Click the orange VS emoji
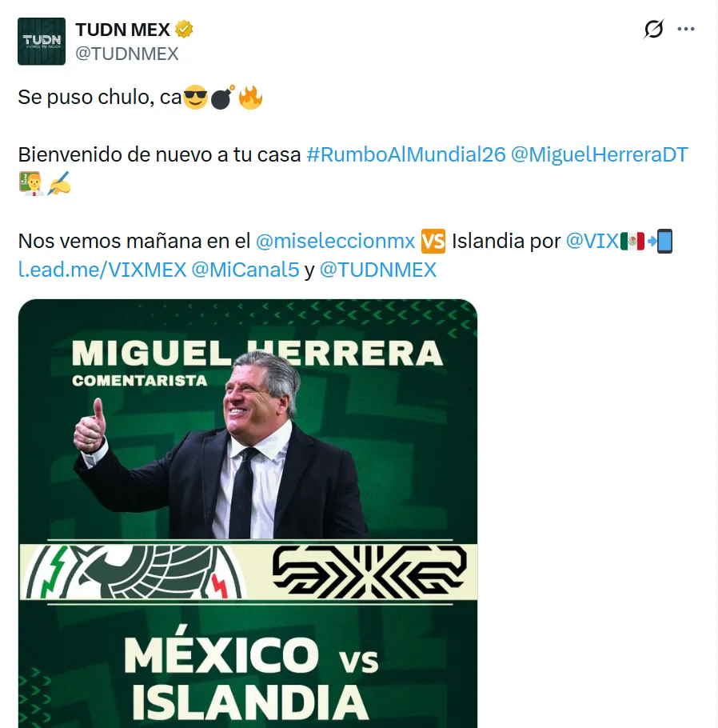718x728 pixels. pos(433,242)
